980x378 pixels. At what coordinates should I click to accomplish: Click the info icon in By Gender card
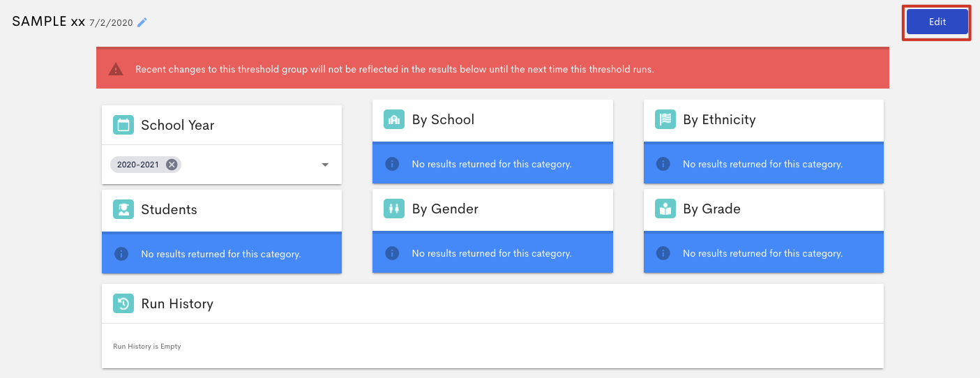point(392,254)
